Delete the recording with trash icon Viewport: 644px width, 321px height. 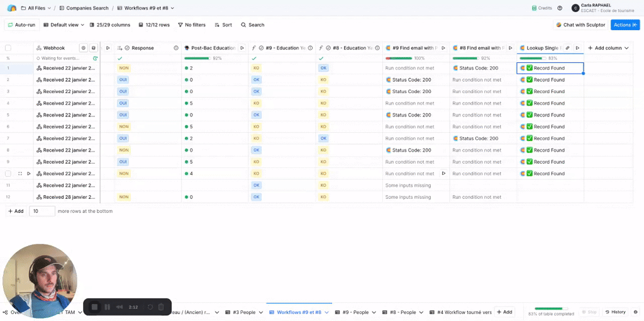point(161,307)
